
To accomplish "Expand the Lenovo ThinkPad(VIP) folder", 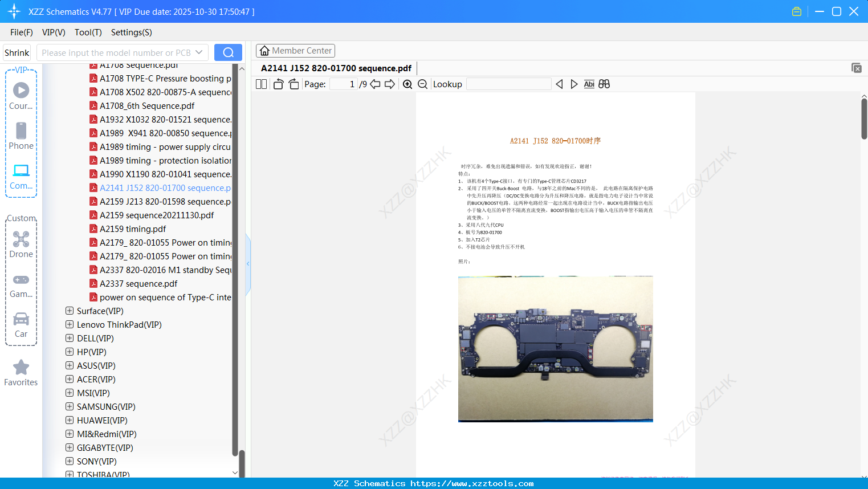I will (70, 324).
